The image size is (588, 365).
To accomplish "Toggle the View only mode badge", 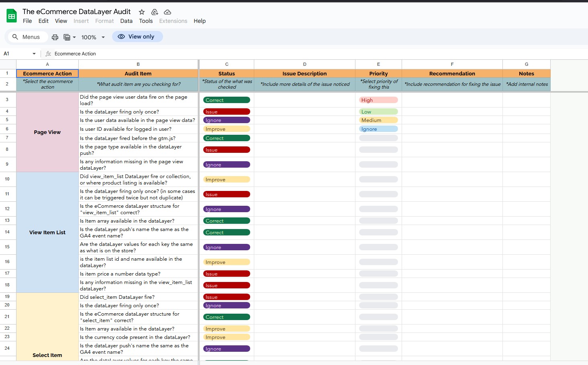I will [x=137, y=36].
